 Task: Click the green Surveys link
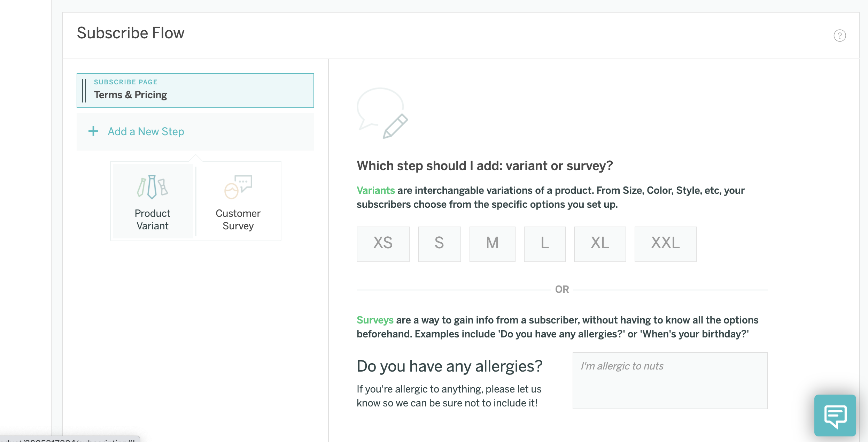pyautogui.click(x=375, y=320)
